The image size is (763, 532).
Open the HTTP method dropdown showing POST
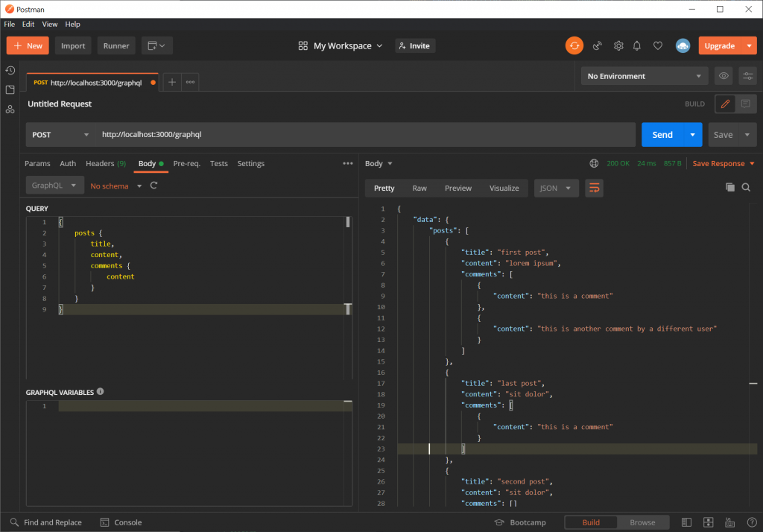60,134
